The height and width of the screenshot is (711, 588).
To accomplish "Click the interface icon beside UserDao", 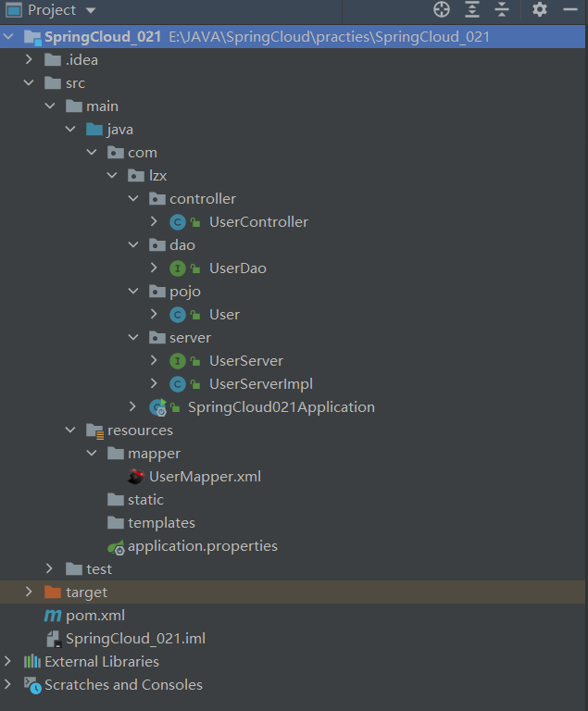I will (178, 268).
